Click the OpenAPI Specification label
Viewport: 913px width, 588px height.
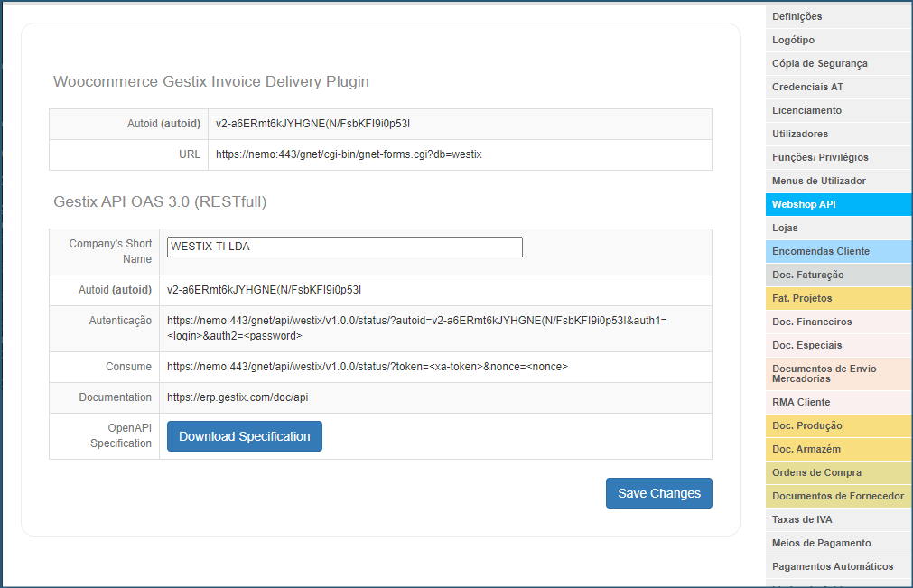click(120, 435)
